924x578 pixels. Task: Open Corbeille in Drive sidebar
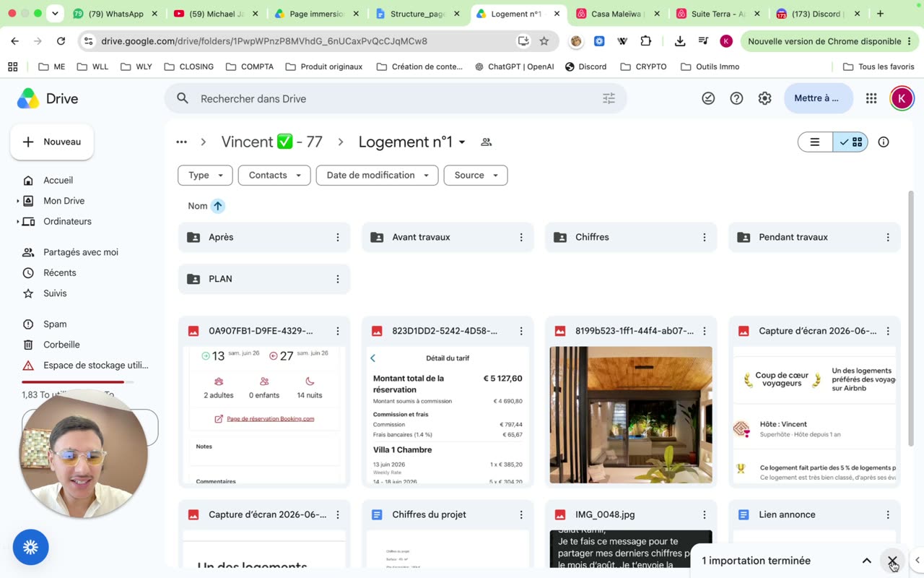(x=61, y=345)
